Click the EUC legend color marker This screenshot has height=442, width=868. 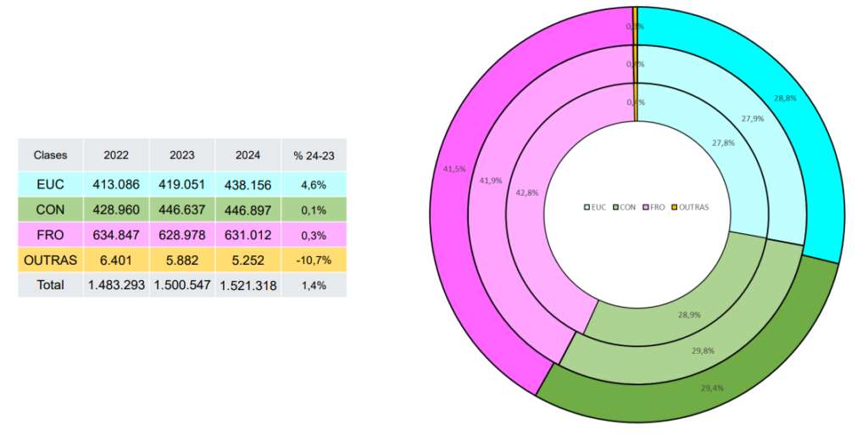pos(587,207)
